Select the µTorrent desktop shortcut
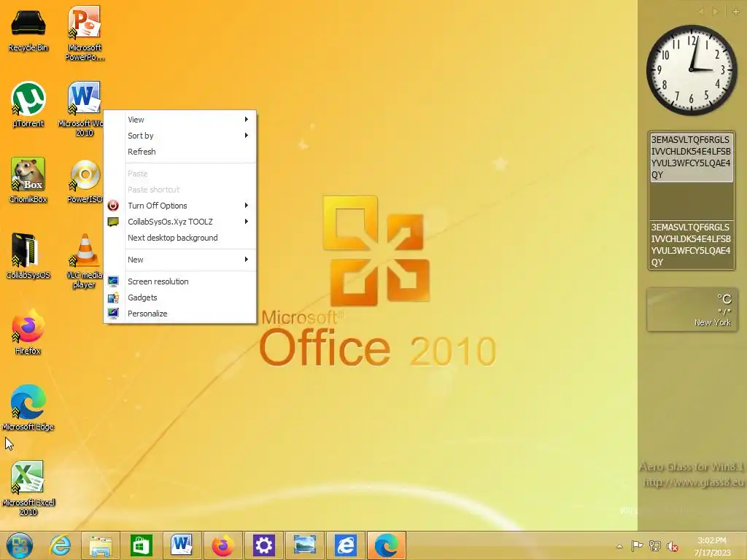747x560 pixels. tap(28, 105)
